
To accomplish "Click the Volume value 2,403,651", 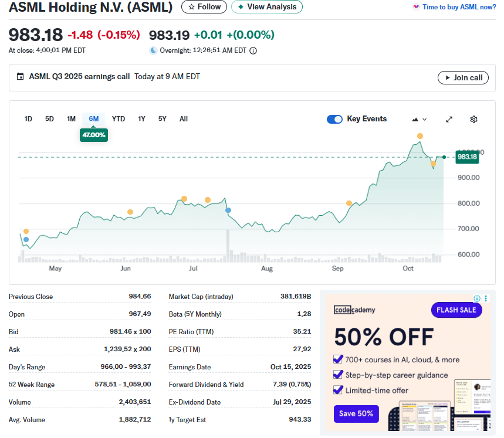I will click(x=135, y=402).
